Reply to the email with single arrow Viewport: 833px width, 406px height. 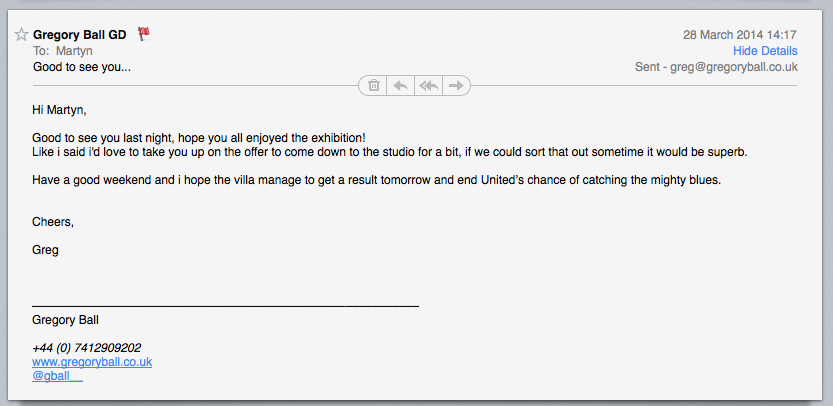click(400, 86)
